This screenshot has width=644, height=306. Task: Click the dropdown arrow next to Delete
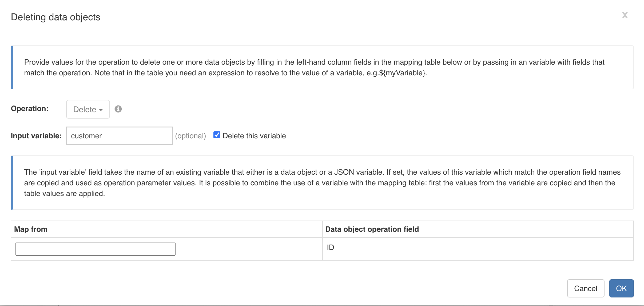101,109
